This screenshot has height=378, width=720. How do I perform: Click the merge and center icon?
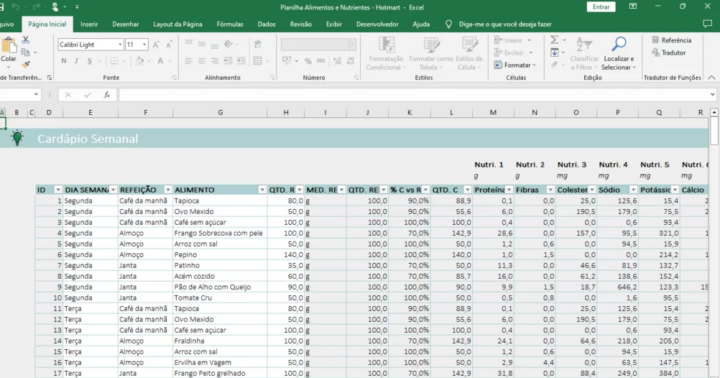click(x=258, y=61)
